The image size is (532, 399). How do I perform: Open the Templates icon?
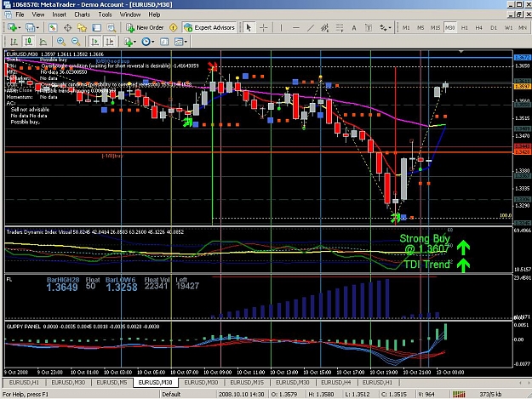point(179,42)
